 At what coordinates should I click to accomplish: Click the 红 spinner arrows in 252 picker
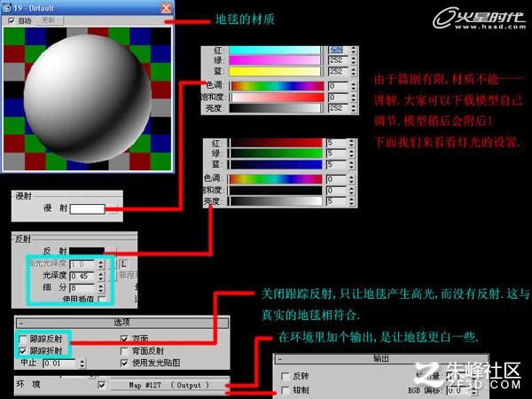(354, 50)
